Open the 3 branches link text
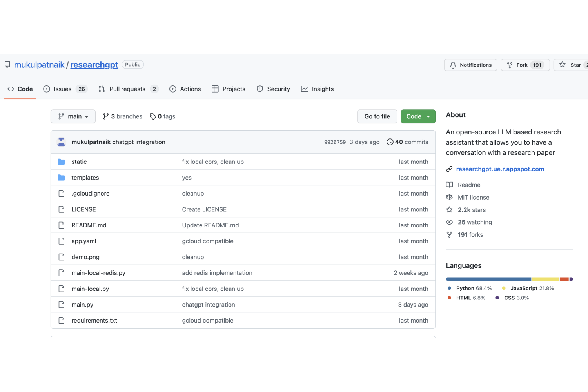This screenshot has width=588, height=392. pyautogui.click(x=127, y=116)
